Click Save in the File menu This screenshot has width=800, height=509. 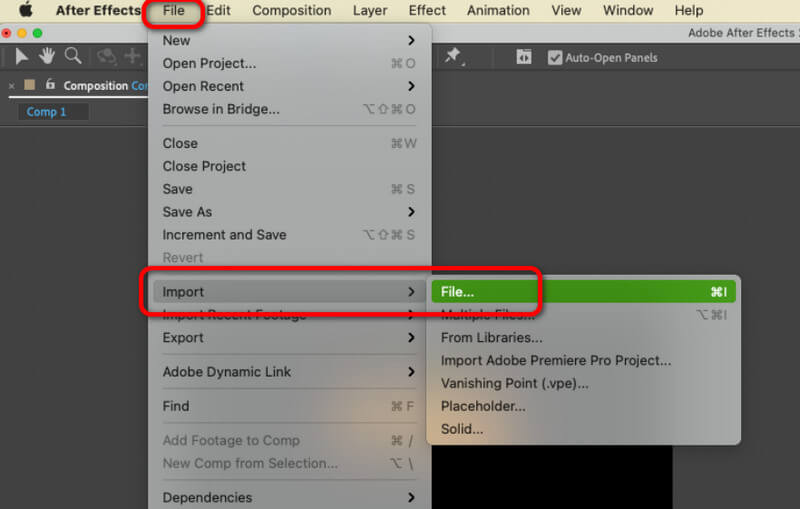(x=177, y=189)
